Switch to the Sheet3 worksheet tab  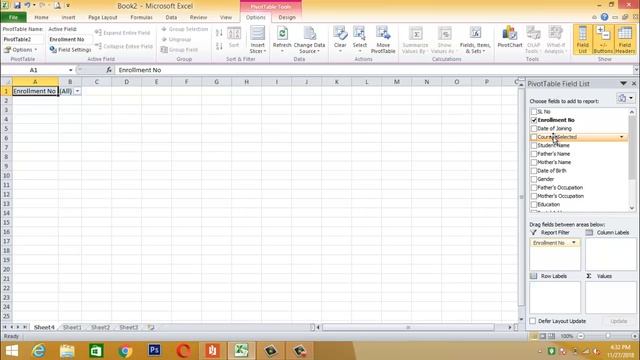pos(129,327)
